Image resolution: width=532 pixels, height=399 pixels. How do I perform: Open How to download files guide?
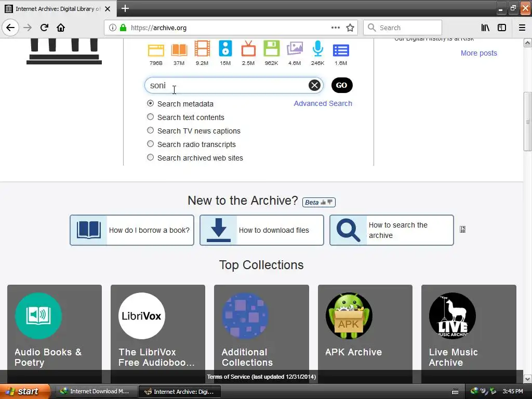click(262, 230)
